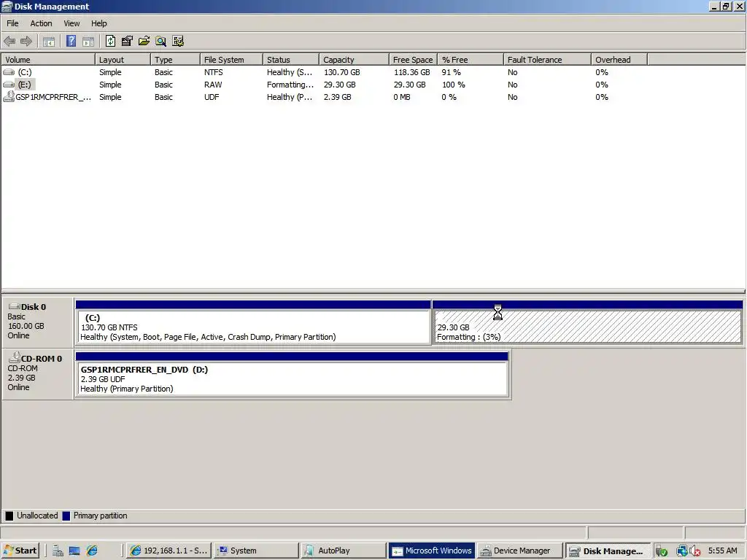The height and width of the screenshot is (560, 747).
Task: Open the File menu
Action: (x=12, y=23)
